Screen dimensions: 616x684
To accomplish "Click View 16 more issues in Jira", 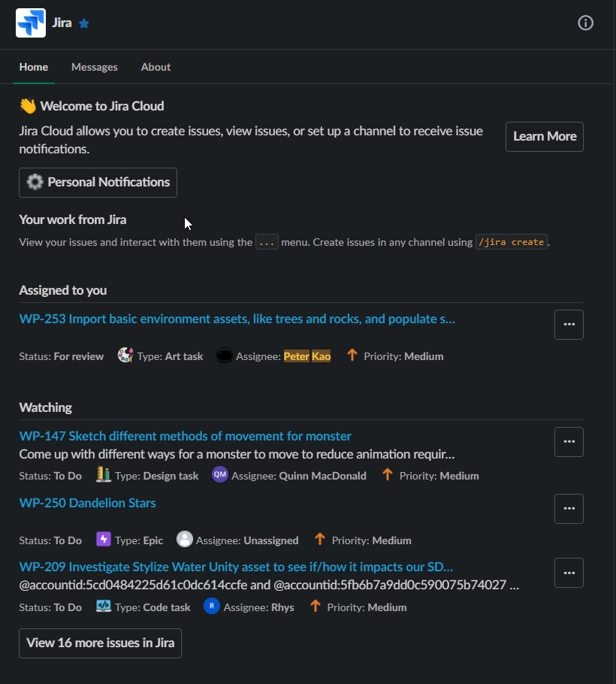I will 100,643.
